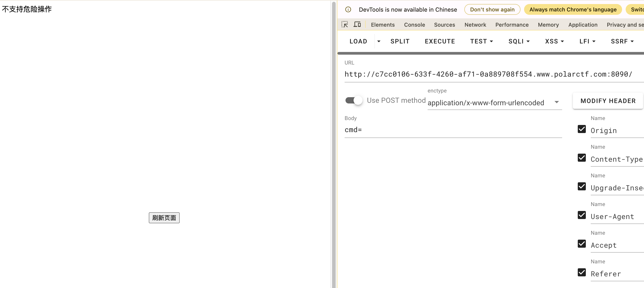Toggle the device toolbar icon
644x288 pixels.
pos(357,24)
